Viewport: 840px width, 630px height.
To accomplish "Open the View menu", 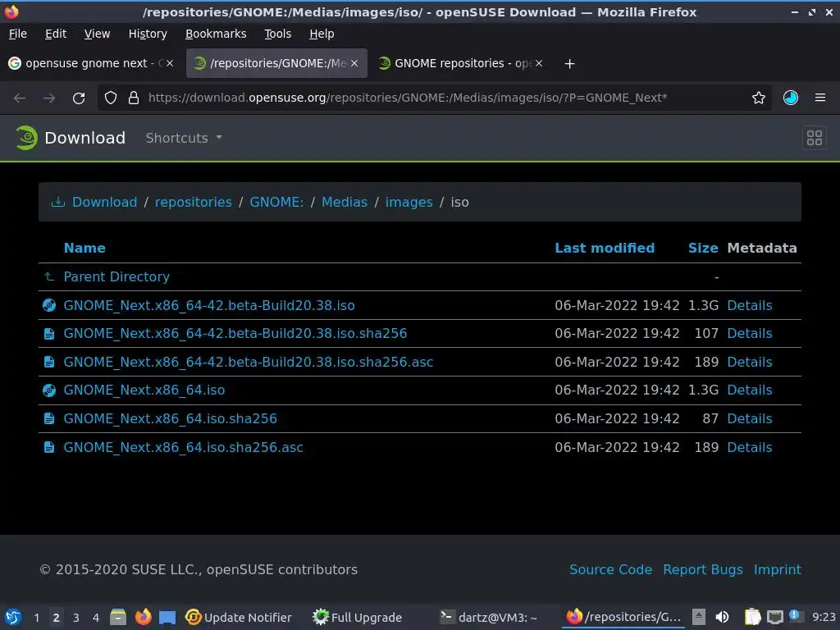I will [x=97, y=34].
